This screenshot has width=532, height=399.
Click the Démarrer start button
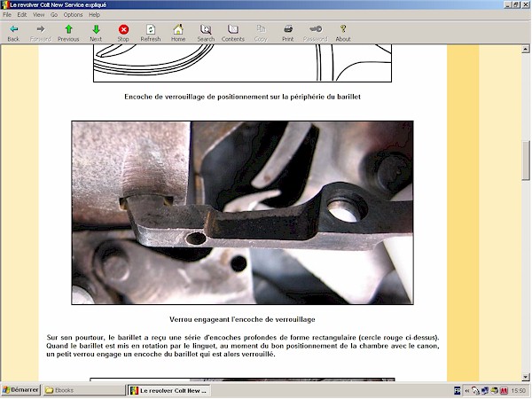pos(20,390)
